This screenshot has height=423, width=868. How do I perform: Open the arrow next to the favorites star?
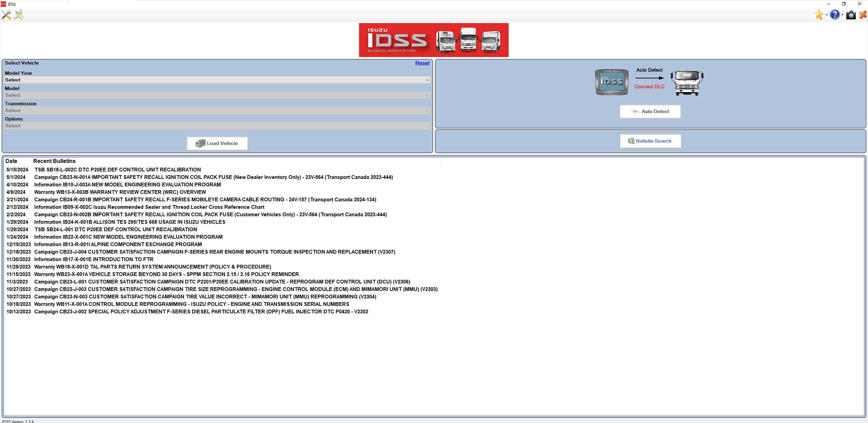pos(826,15)
